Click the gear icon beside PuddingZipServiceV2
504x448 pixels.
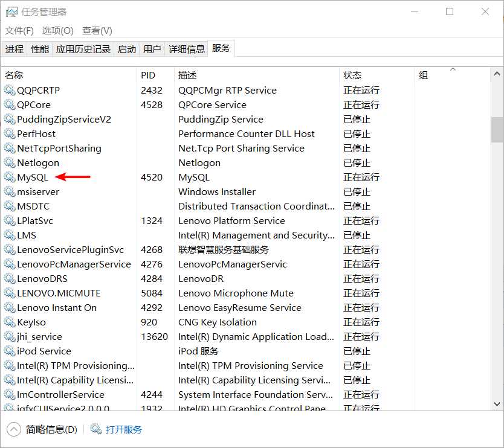(x=10, y=119)
